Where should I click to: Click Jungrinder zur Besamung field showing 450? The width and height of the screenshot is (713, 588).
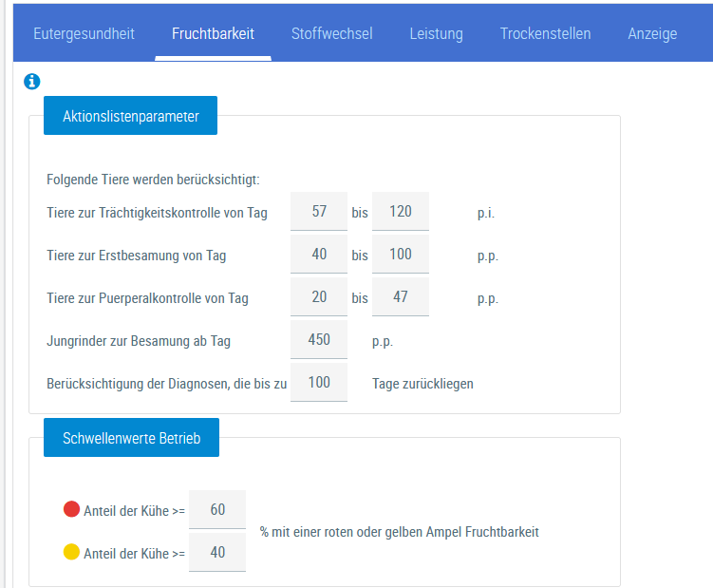click(x=319, y=340)
